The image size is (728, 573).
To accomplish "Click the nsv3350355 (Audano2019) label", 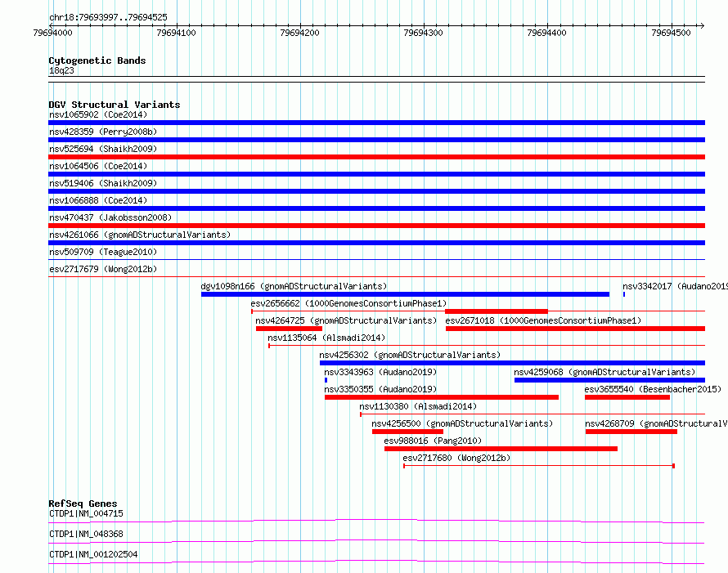I will pos(380,389).
